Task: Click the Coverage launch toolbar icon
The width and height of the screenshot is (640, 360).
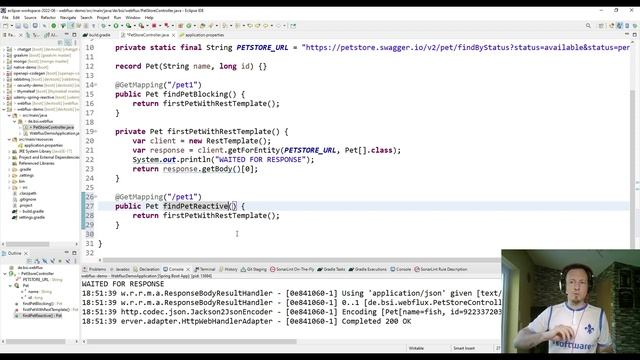Action: 128,26
